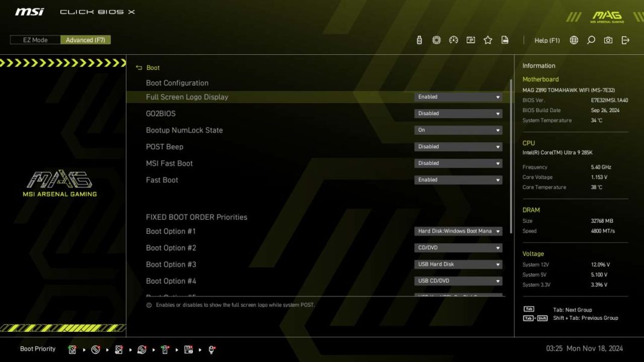Image resolution: width=644 pixels, height=362 pixels.
Task: Open the M-Flash USB utility icon
Action: 418,39
